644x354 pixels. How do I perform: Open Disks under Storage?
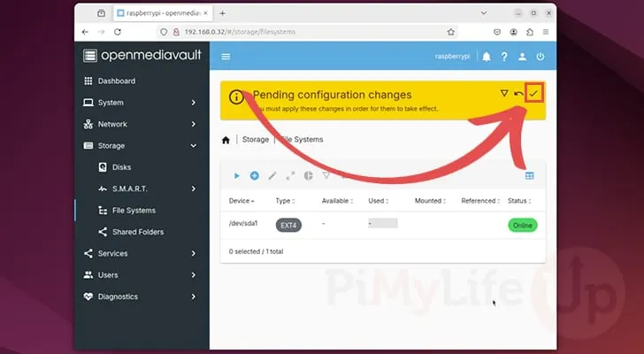(142, 167)
